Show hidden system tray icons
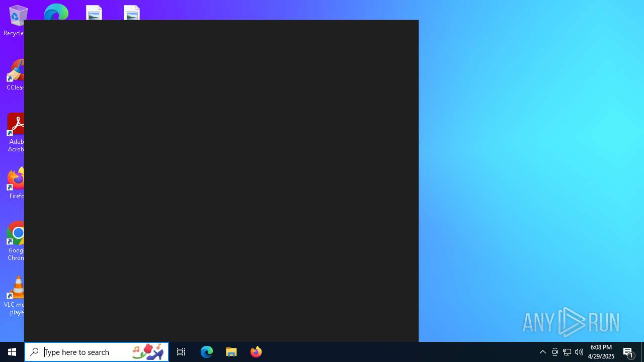644x362 pixels. pyautogui.click(x=542, y=352)
